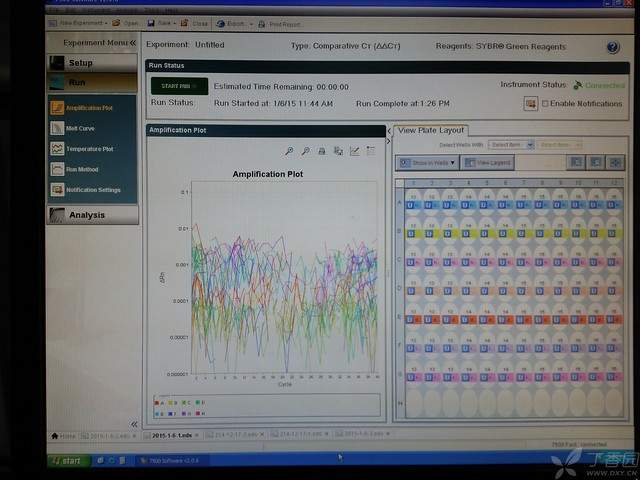Click the START RUN button
Screen dimensions: 640x480
pyautogui.click(x=179, y=86)
